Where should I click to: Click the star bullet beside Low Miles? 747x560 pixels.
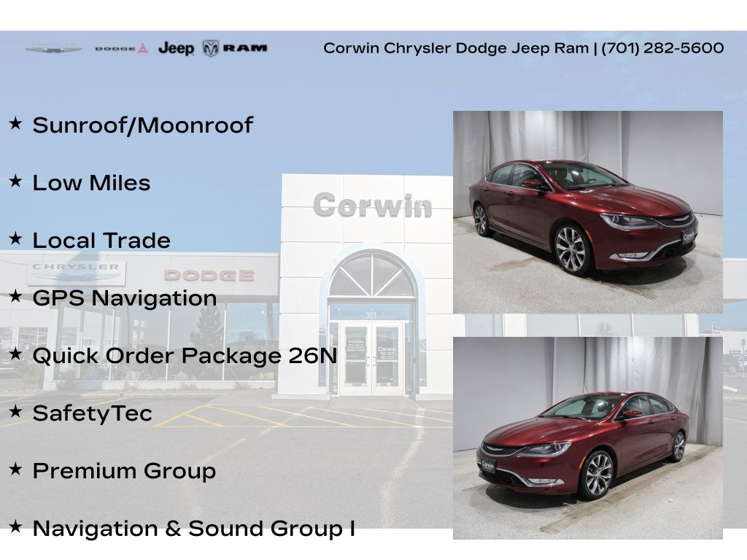15,181
